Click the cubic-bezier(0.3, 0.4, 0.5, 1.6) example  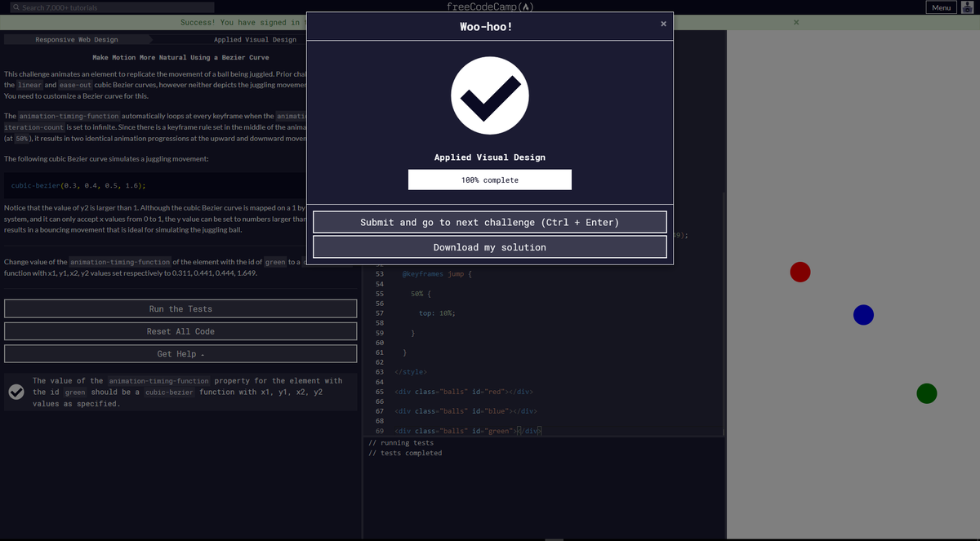(x=78, y=185)
